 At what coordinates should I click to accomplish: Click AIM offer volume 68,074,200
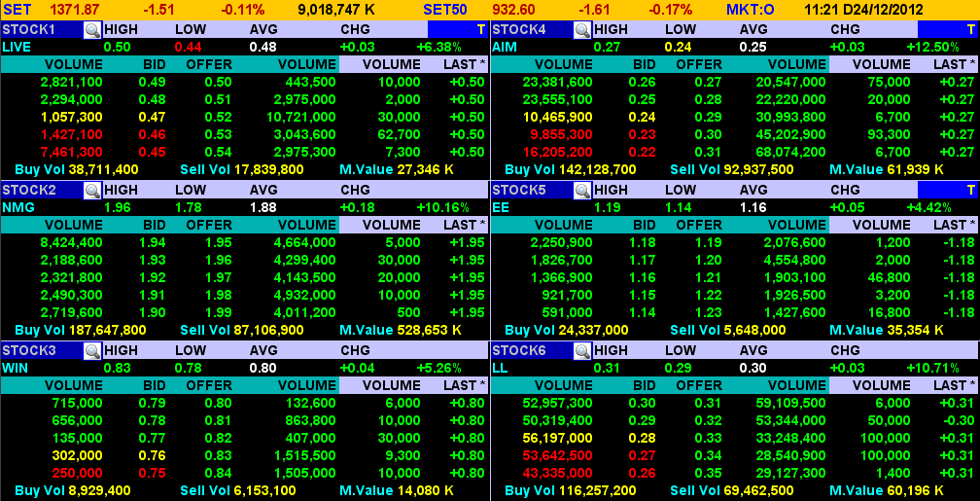click(790, 152)
